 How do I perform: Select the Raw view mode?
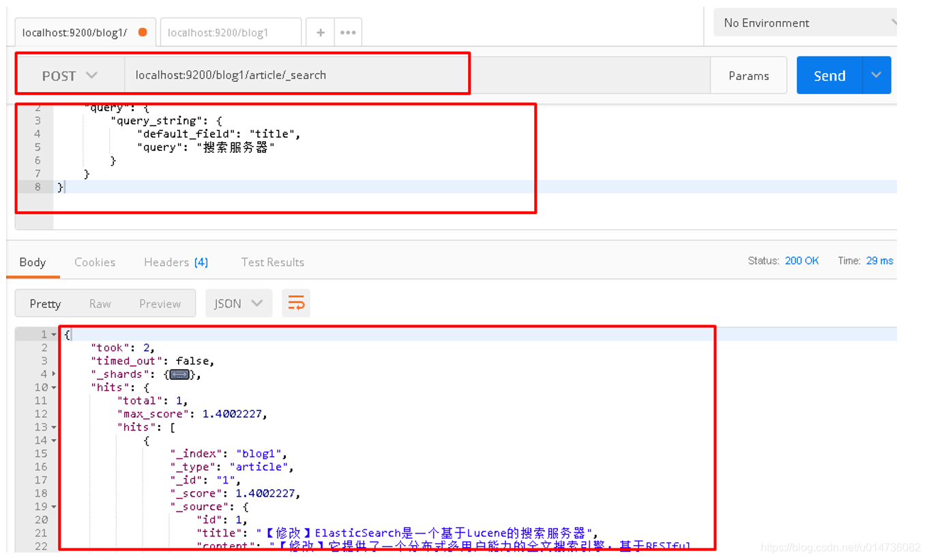pos(100,304)
